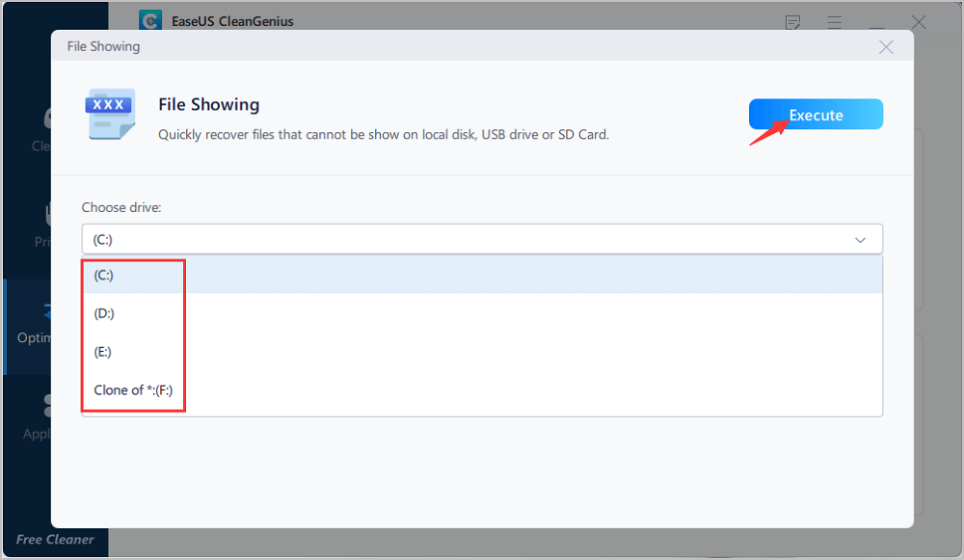The height and width of the screenshot is (560, 964).
Task: Minimize the CleanGenius main window
Action: click(876, 23)
